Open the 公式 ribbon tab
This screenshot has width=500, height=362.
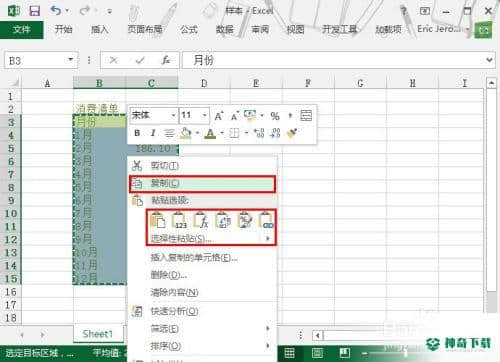click(189, 29)
